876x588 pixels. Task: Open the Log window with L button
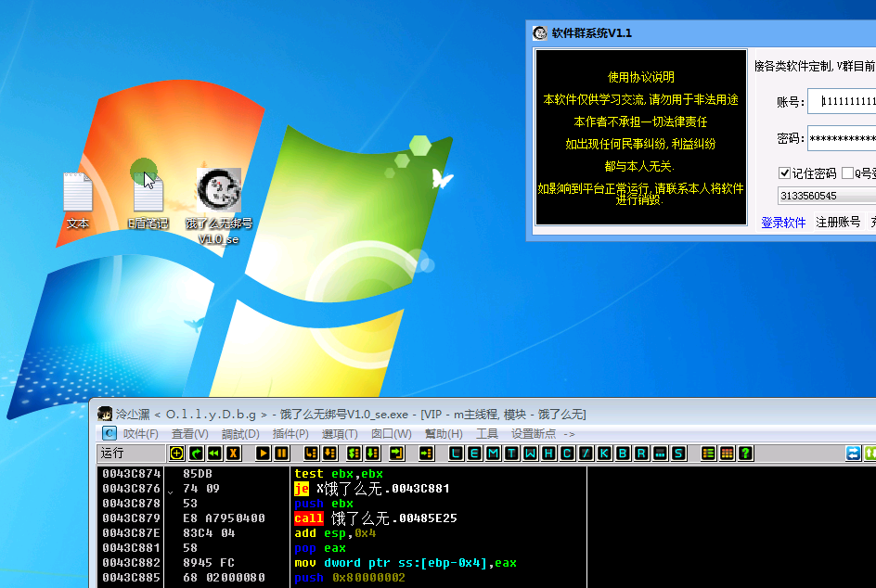pyautogui.click(x=456, y=454)
